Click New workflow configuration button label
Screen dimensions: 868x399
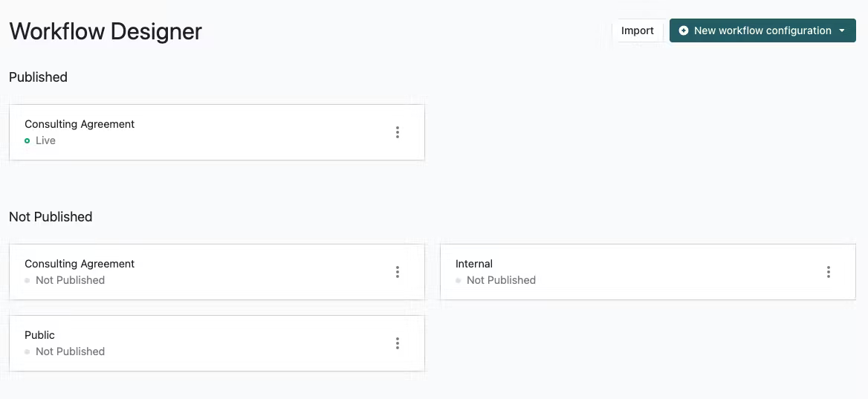coord(762,30)
